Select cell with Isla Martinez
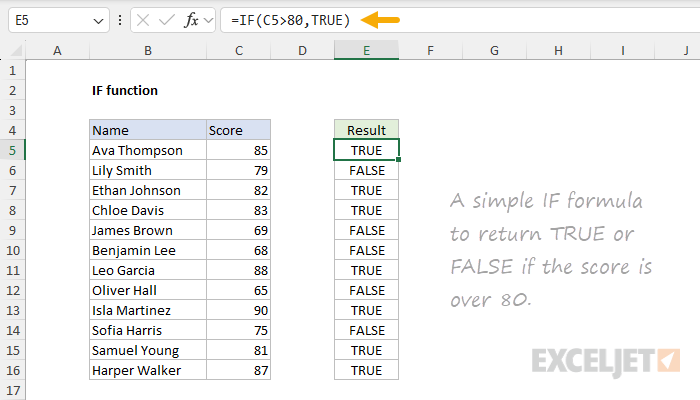700x400 pixels. [x=148, y=310]
